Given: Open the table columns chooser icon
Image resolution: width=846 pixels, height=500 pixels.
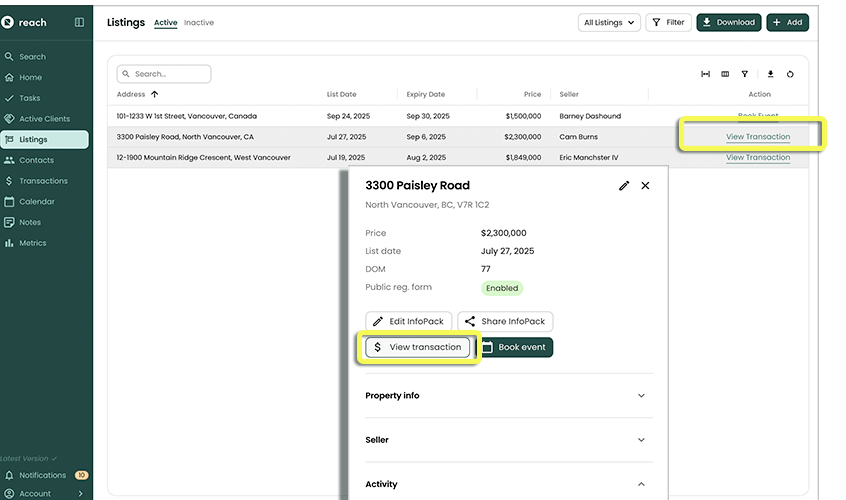Looking at the screenshot, I should coord(725,74).
